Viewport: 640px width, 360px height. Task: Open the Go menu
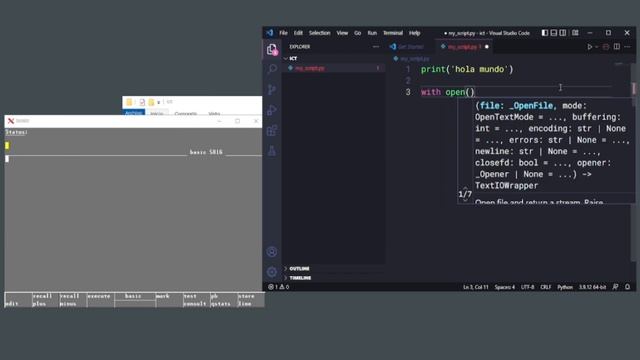(358, 33)
